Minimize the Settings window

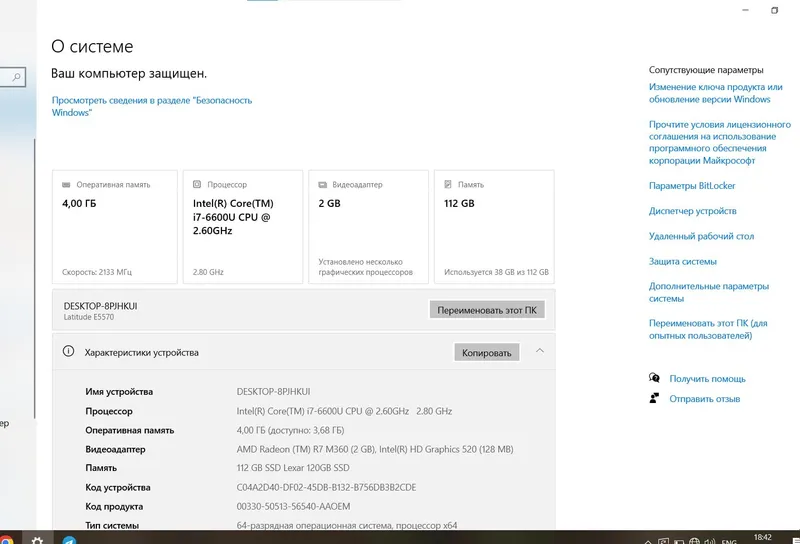click(745, 10)
